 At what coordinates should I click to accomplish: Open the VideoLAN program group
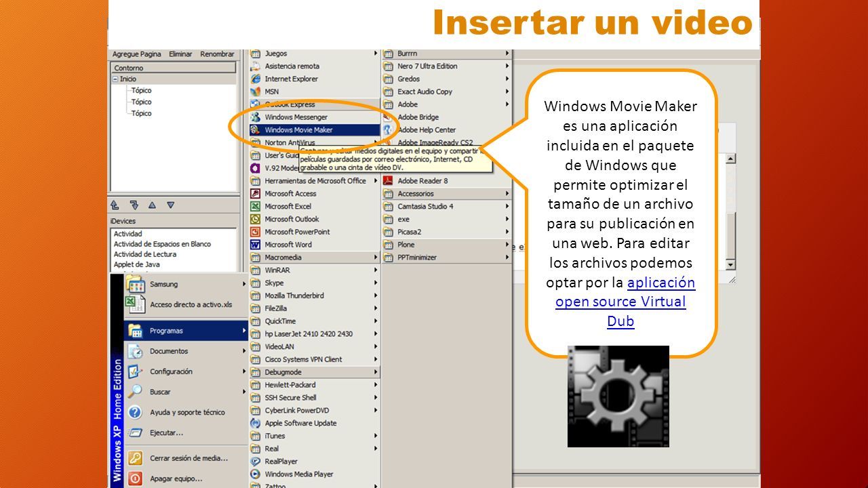coord(314,346)
